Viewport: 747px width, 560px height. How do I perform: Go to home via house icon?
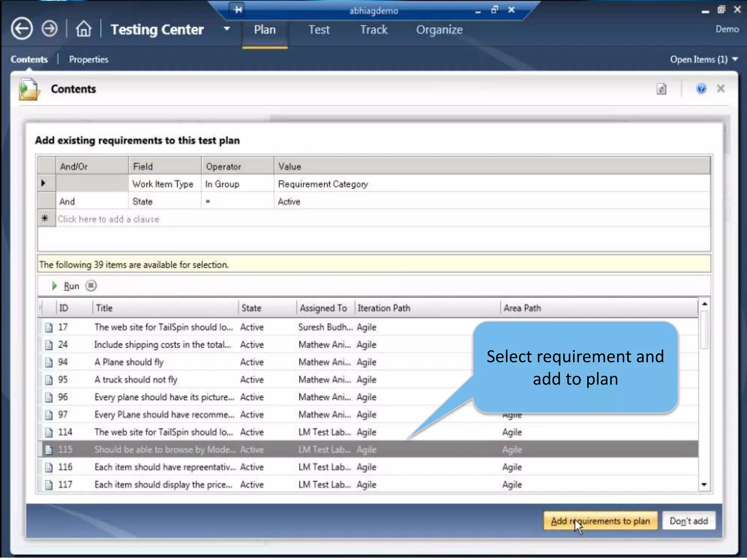[x=84, y=29]
